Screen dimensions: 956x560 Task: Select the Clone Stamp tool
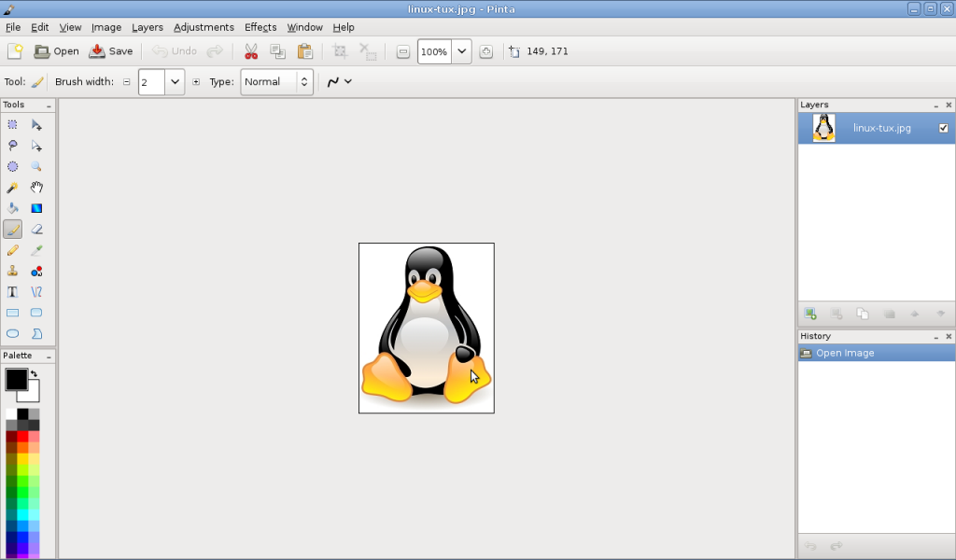click(x=13, y=272)
